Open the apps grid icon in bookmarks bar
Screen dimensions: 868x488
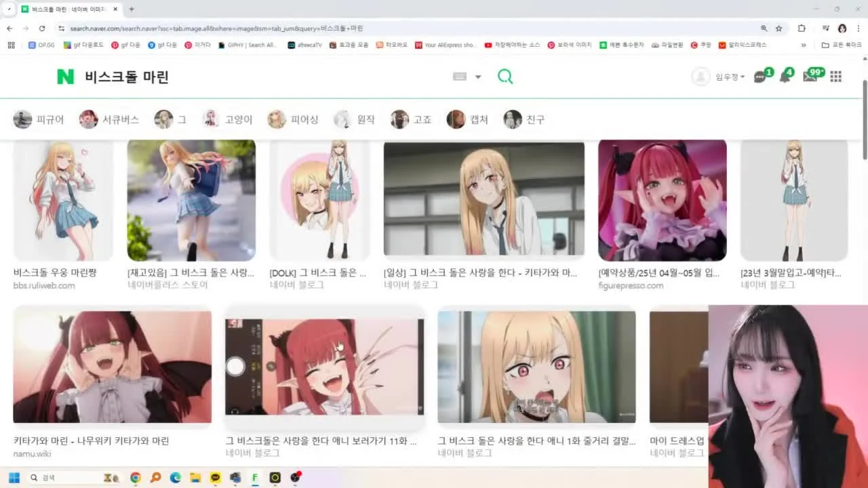click(x=11, y=45)
